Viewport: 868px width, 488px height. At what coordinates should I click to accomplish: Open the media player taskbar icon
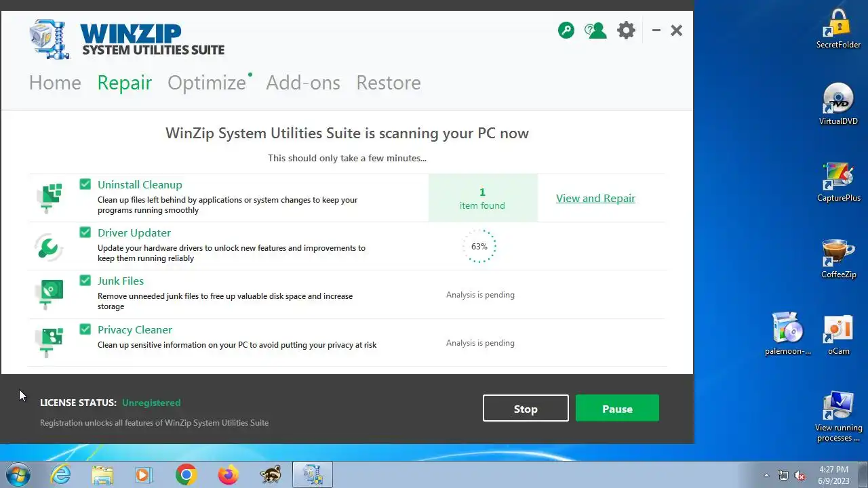144,474
